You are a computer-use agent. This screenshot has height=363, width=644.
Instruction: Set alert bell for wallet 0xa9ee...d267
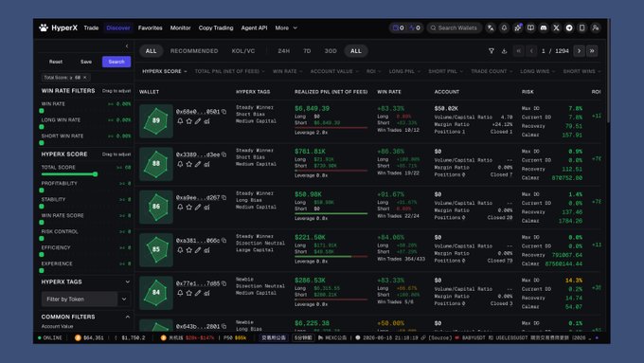tap(180, 208)
